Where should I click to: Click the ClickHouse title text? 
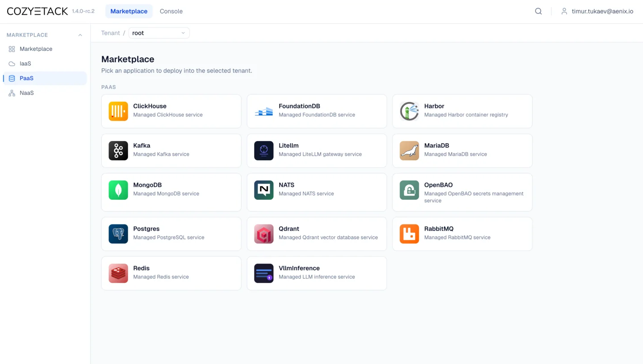tap(150, 106)
